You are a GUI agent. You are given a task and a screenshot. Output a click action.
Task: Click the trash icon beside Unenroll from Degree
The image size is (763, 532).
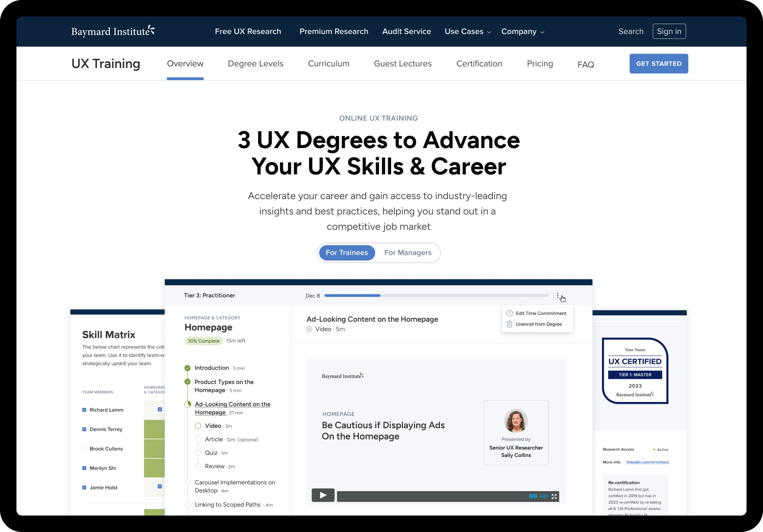tap(509, 324)
